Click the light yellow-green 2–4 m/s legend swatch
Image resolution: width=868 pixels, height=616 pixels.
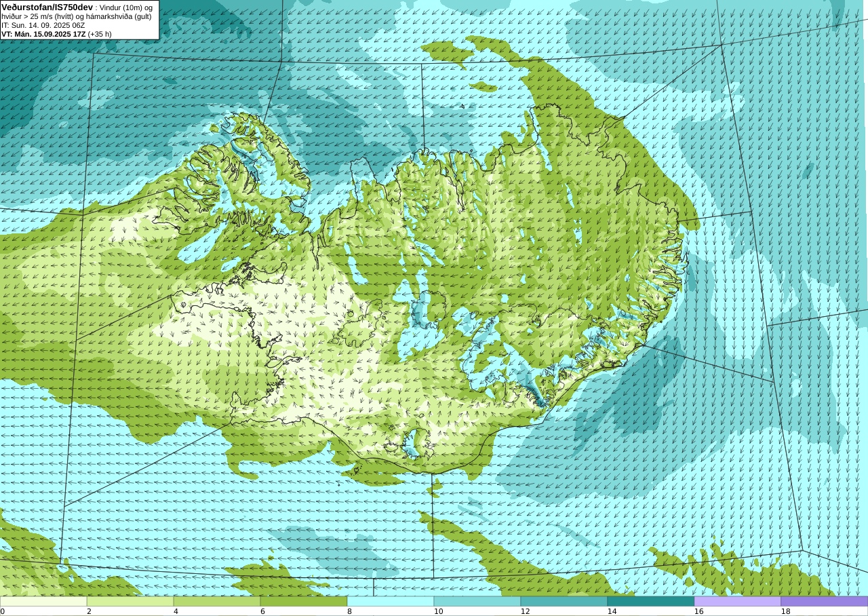(130, 601)
